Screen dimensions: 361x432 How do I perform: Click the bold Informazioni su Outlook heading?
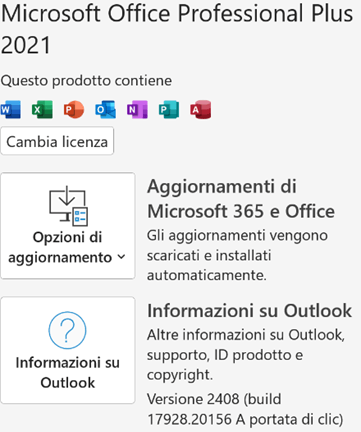[249, 311]
